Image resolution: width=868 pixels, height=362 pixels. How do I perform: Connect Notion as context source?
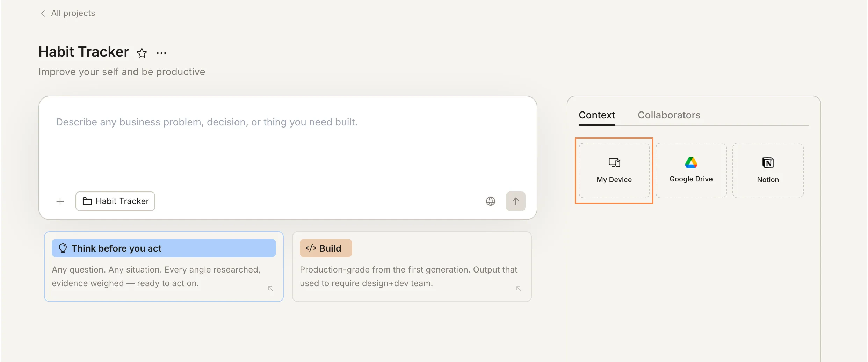pos(768,170)
